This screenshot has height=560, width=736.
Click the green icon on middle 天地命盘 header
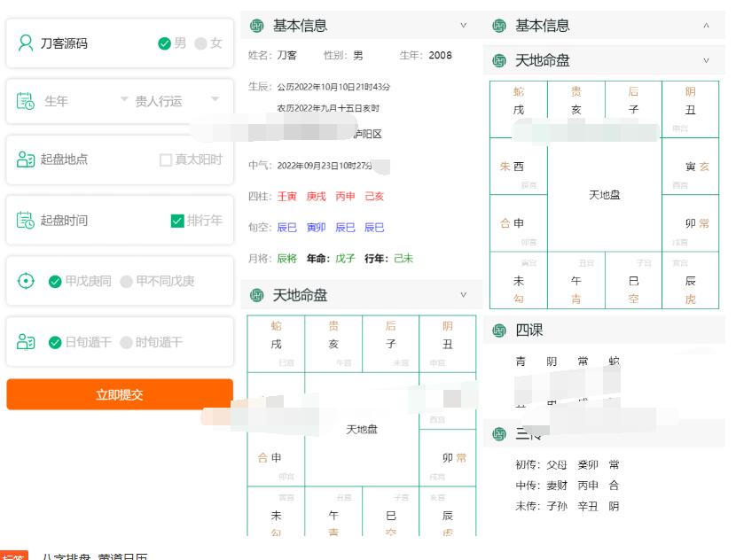[254, 295]
